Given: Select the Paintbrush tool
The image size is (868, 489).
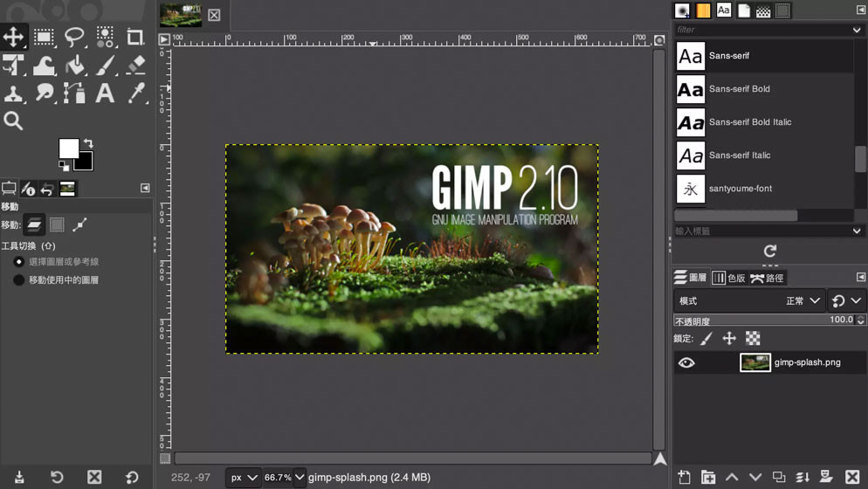Looking at the screenshot, I should click(x=105, y=65).
